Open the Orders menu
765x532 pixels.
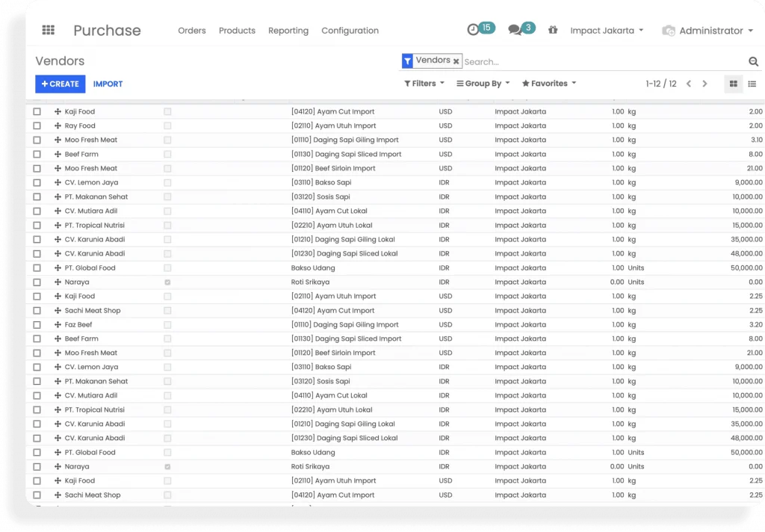click(x=192, y=30)
